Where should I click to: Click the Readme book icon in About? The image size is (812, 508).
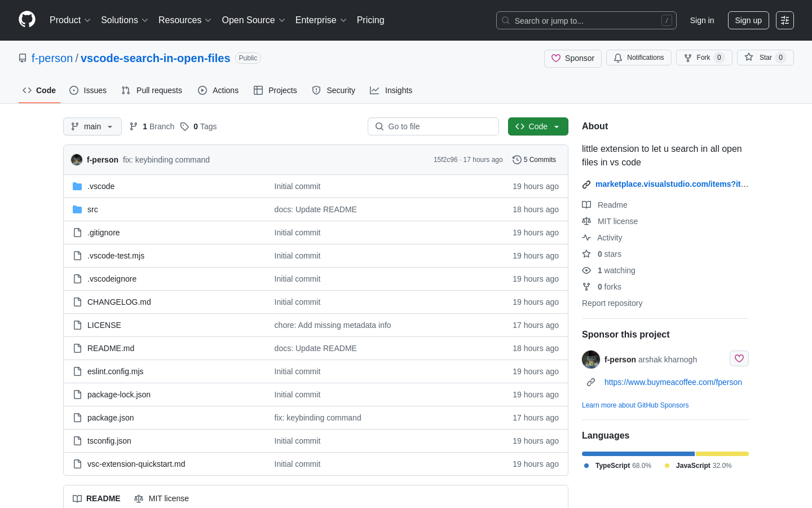pos(586,205)
